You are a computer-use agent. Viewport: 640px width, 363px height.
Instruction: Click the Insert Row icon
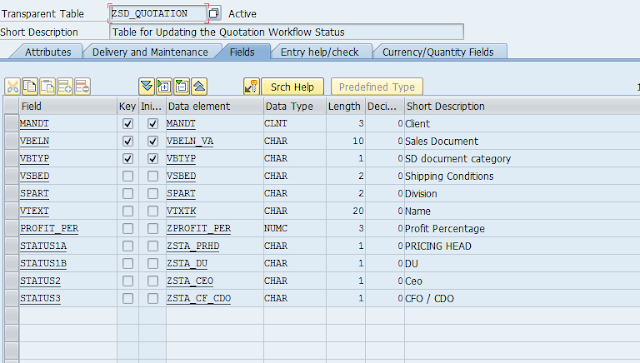point(65,87)
